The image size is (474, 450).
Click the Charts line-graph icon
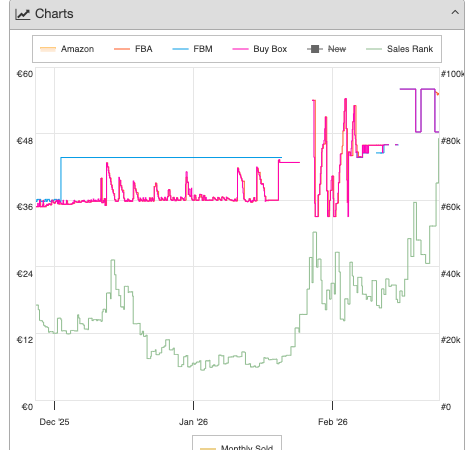pyautogui.click(x=23, y=14)
